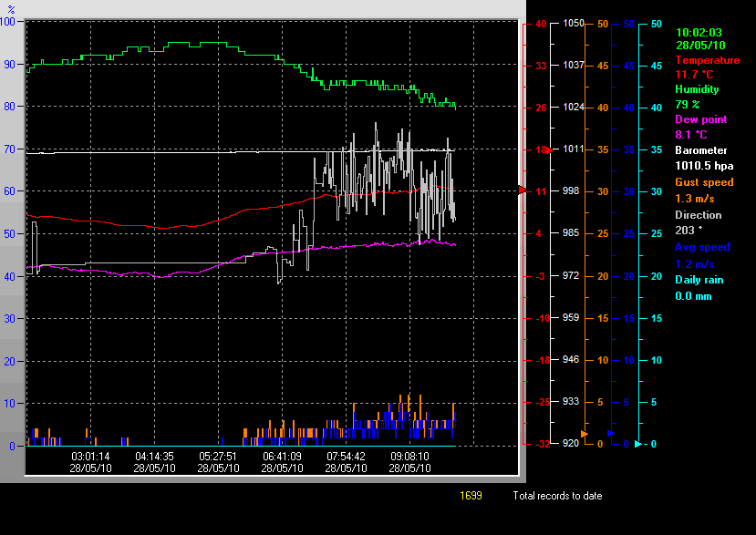Click the blue 45 avg speed axis label

pos(628,66)
